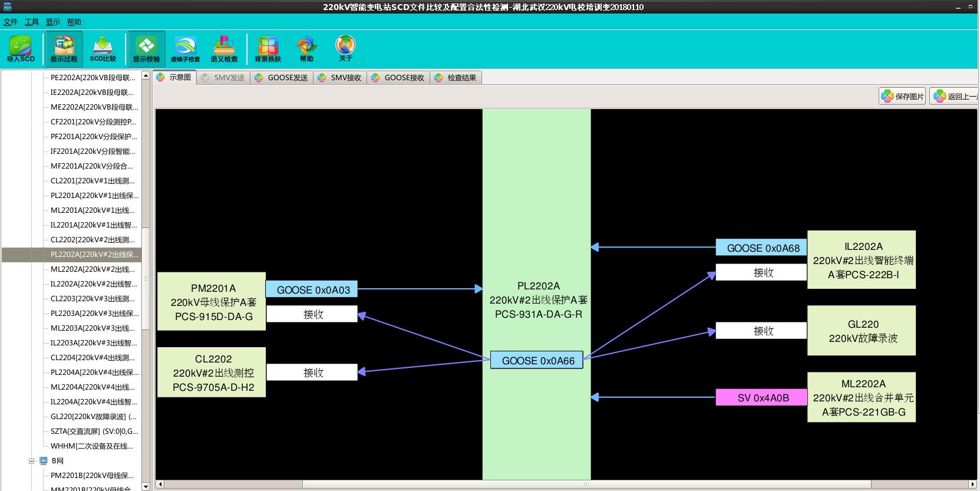Click the 关于 about icon
This screenshot has width=980, height=491.
pyautogui.click(x=345, y=48)
